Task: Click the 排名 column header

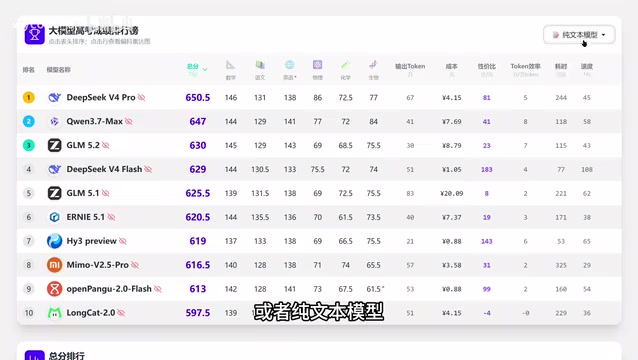Action: coord(28,70)
